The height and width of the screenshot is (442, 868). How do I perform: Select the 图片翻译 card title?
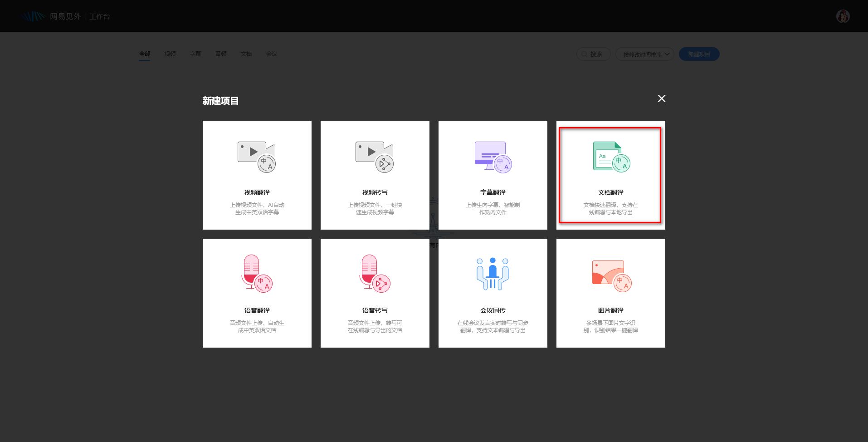611,310
